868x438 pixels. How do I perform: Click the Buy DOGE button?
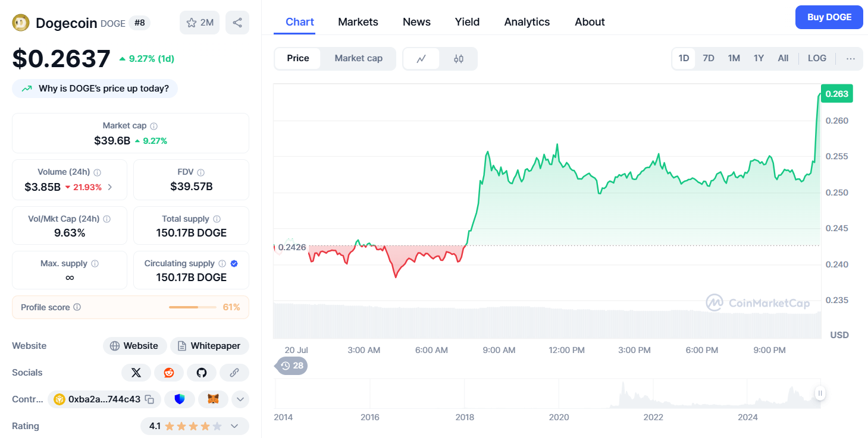click(x=829, y=17)
